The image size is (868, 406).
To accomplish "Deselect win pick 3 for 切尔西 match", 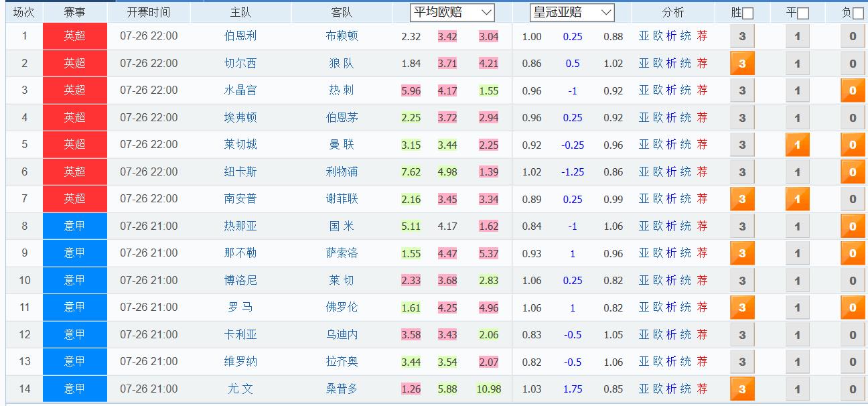I will (742, 64).
